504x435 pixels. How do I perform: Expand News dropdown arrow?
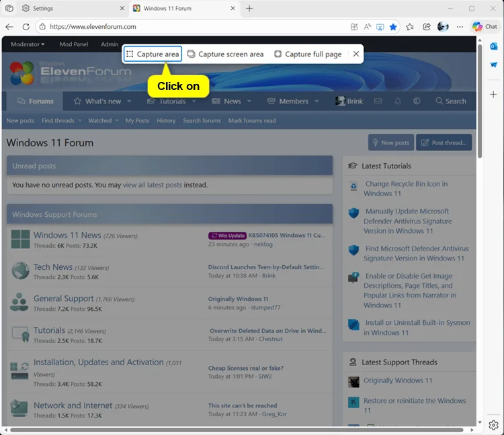pos(249,101)
